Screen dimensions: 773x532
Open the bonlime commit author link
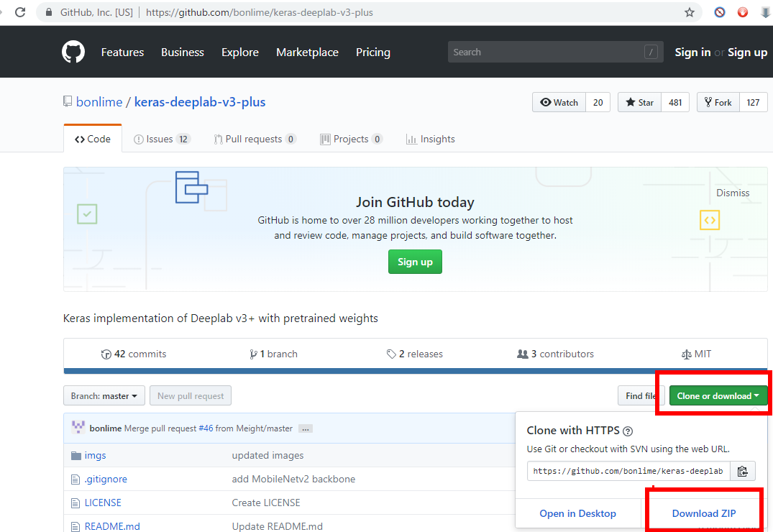(106, 428)
